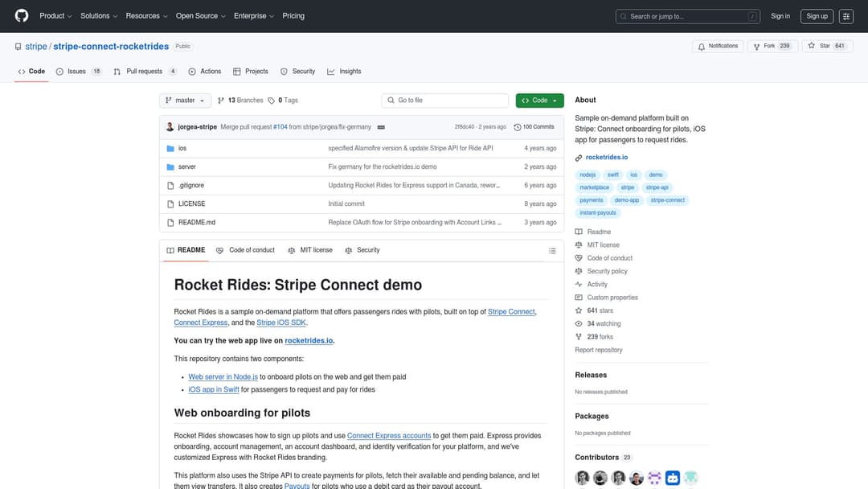View the 34 watching list
The image size is (868, 489).
604,324
